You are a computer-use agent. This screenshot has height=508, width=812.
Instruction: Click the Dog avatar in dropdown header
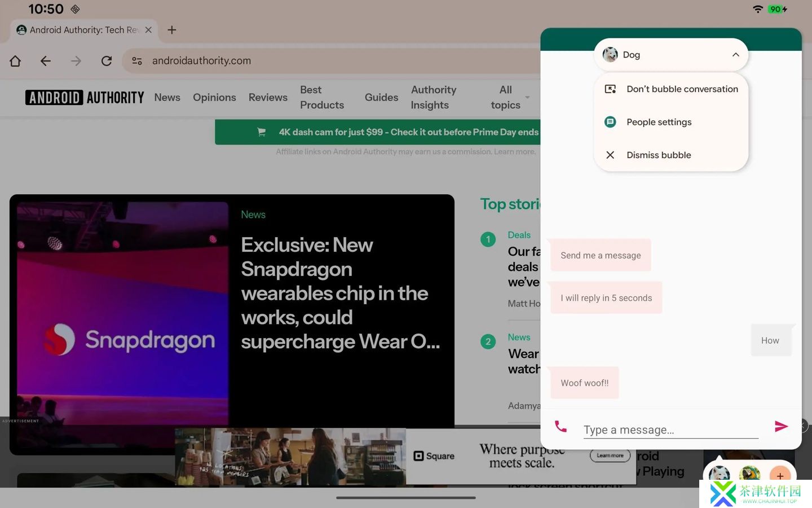coord(610,55)
